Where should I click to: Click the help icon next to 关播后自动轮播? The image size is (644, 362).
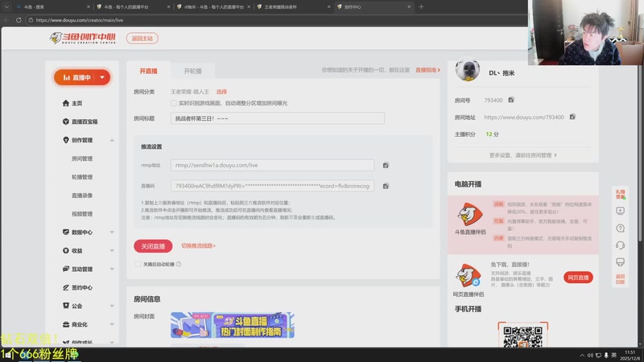point(179,264)
